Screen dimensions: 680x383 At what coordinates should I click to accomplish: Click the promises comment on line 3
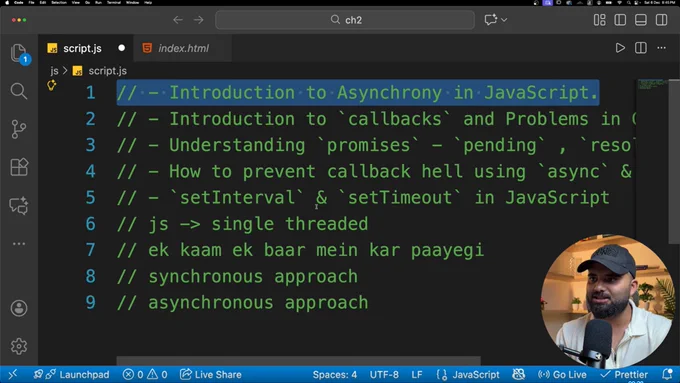click(375, 145)
